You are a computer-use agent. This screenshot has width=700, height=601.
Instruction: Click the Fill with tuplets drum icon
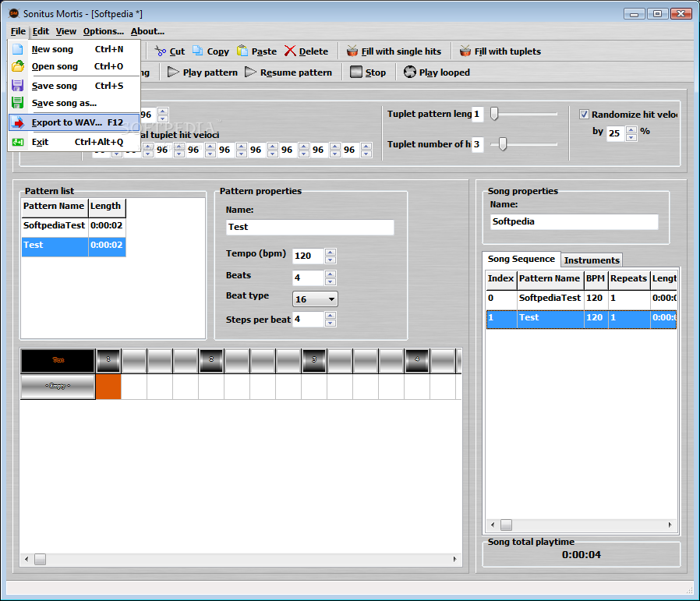point(465,51)
